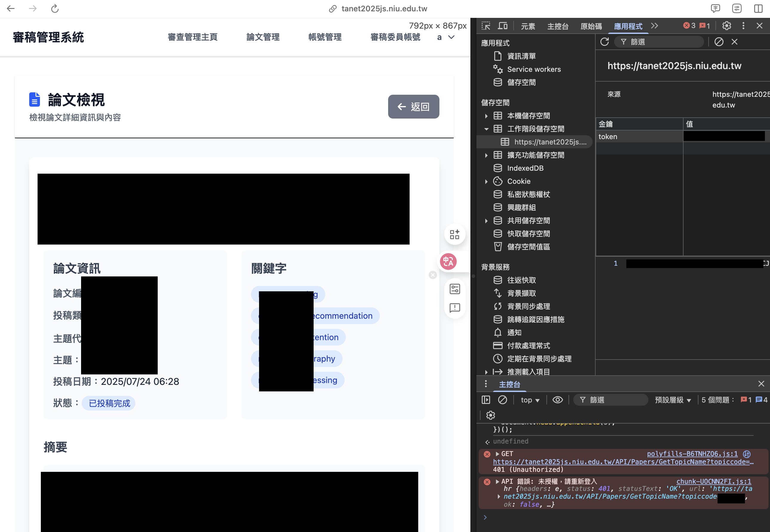Open the polyfills-B6TNHZQ6.js source link

pyautogui.click(x=692, y=454)
